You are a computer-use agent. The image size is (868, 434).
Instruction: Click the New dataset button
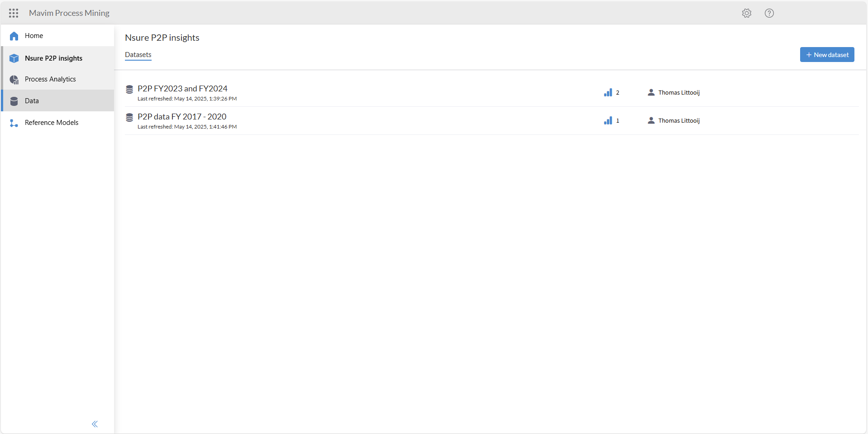click(x=827, y=55)
